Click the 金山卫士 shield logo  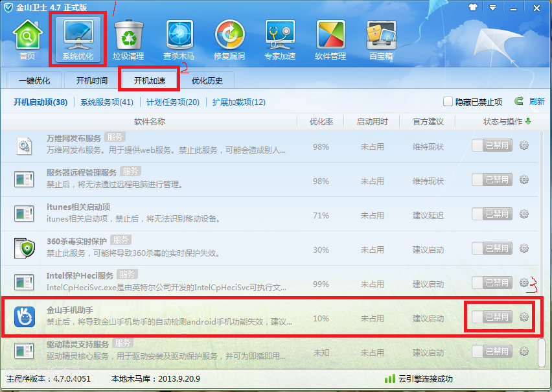click(8, 7)
